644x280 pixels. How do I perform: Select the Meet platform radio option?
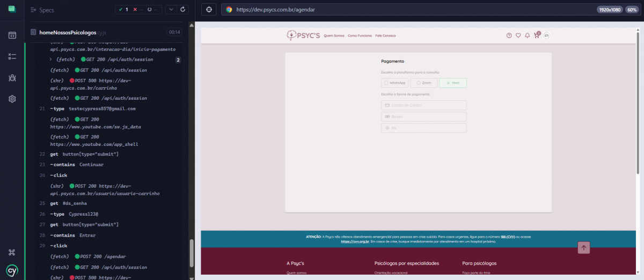452,83
